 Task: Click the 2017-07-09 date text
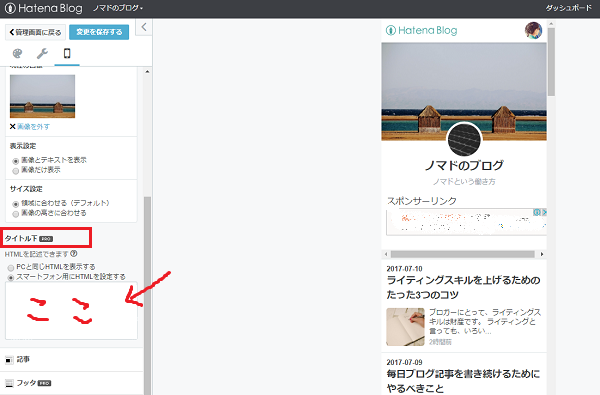(404, 362)
